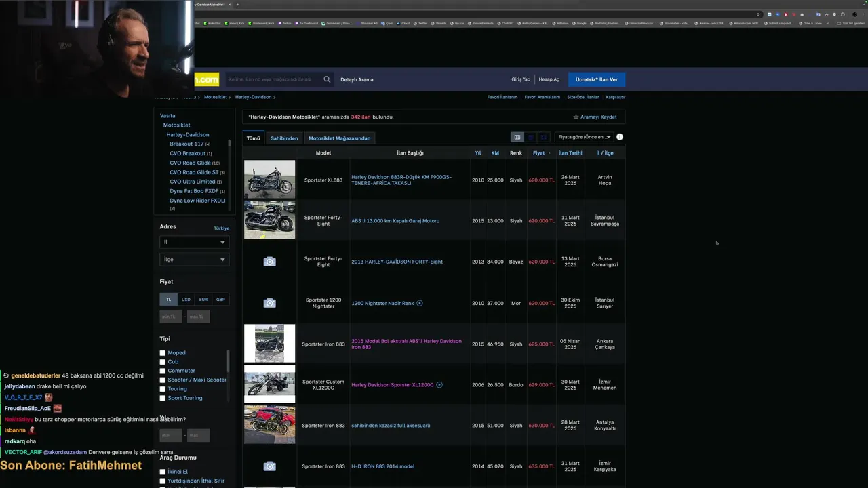The image size is (868, 488).
Task: Select the Tümü tab
Action: 253,138
